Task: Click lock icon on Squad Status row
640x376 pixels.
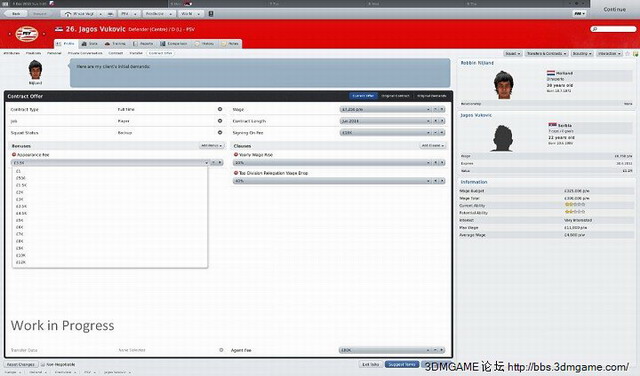Action: click(x=220, y=133)
